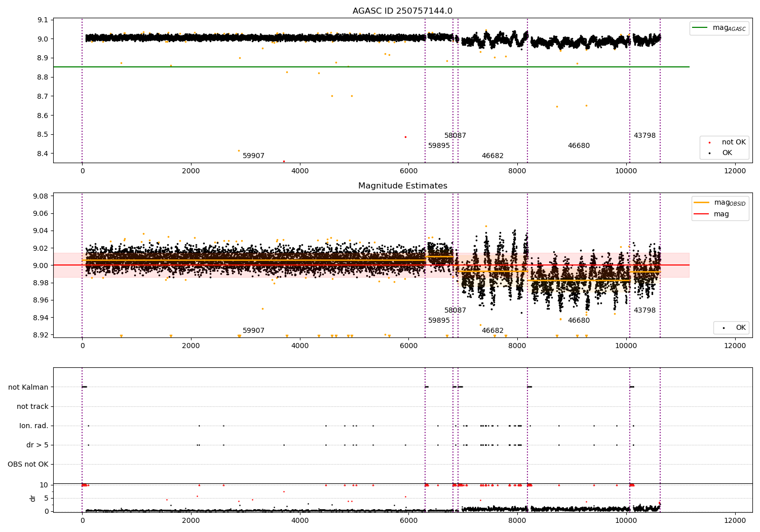Select obsid label 59907 in top plot
Viewport: 760px width, 532px height.
[253, 156]
